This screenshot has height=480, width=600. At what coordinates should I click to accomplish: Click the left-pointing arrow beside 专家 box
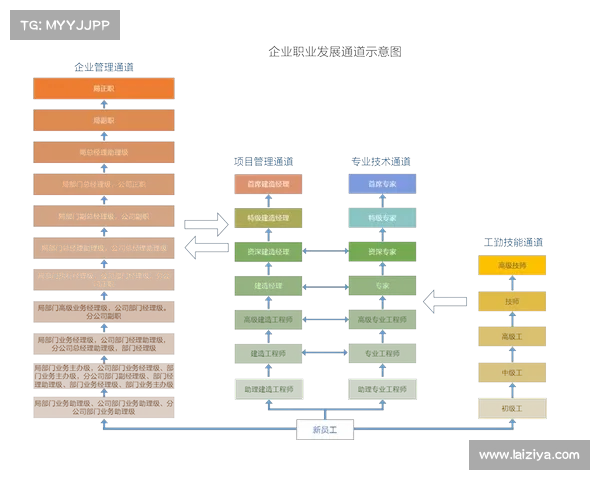tap(445, 300)
